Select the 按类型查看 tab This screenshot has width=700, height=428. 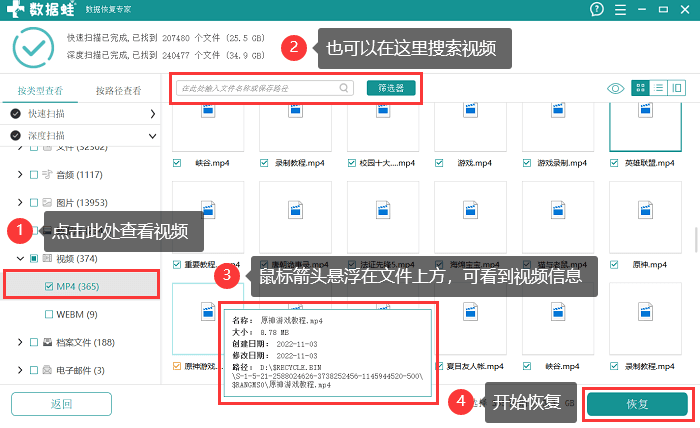(x=40, y=91)
